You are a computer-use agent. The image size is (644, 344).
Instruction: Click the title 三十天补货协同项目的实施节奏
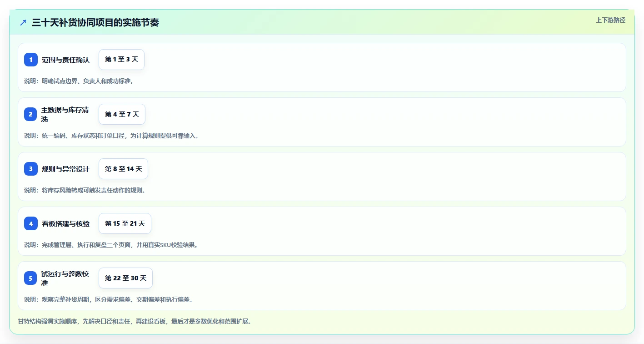pyautogui.click(x=95, y=22)
